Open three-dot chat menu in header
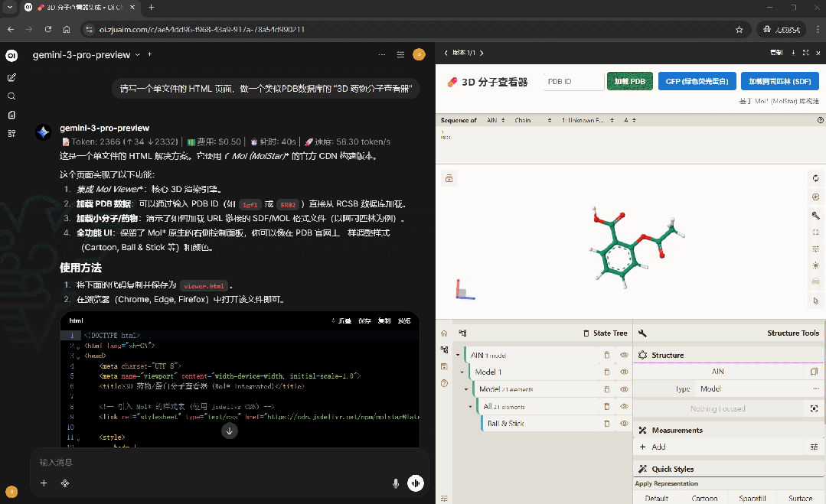826x504 pixels. tap(382, 55)
